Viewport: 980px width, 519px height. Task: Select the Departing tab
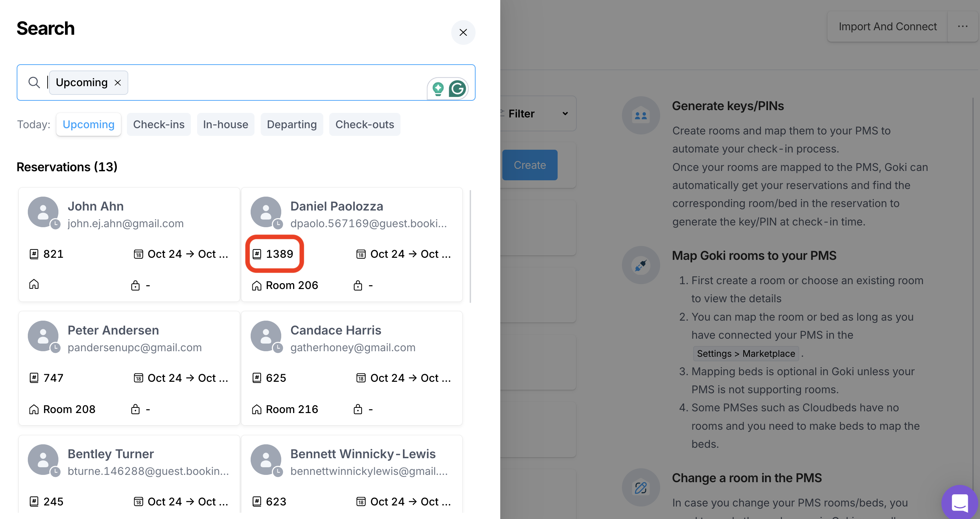291,124
